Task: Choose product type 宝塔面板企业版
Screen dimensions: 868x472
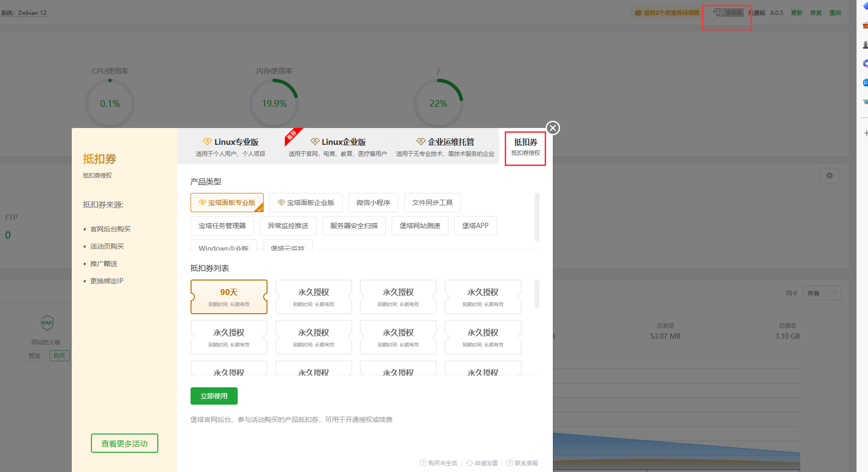Action: 306,203
